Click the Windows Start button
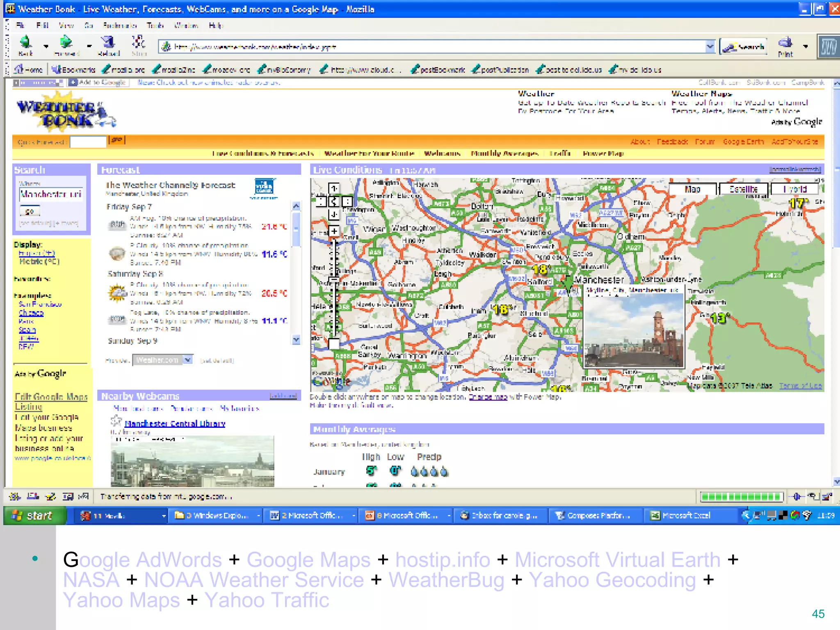This screenshot has width=840, height=630. pyautogui.click(x=34, y=516)
